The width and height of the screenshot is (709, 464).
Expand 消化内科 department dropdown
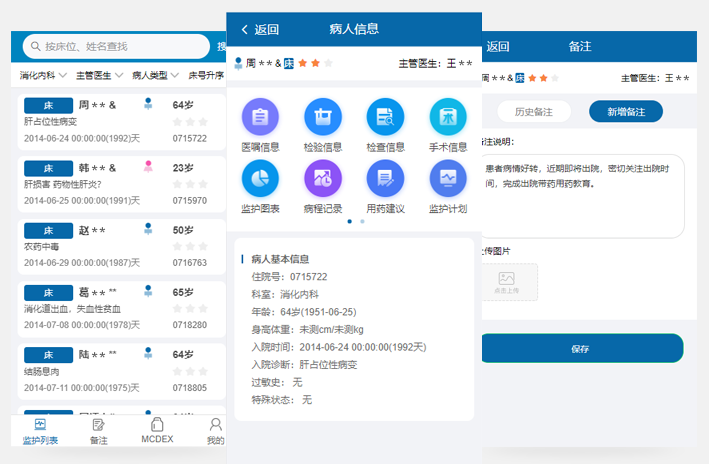(x=43, y=75)
